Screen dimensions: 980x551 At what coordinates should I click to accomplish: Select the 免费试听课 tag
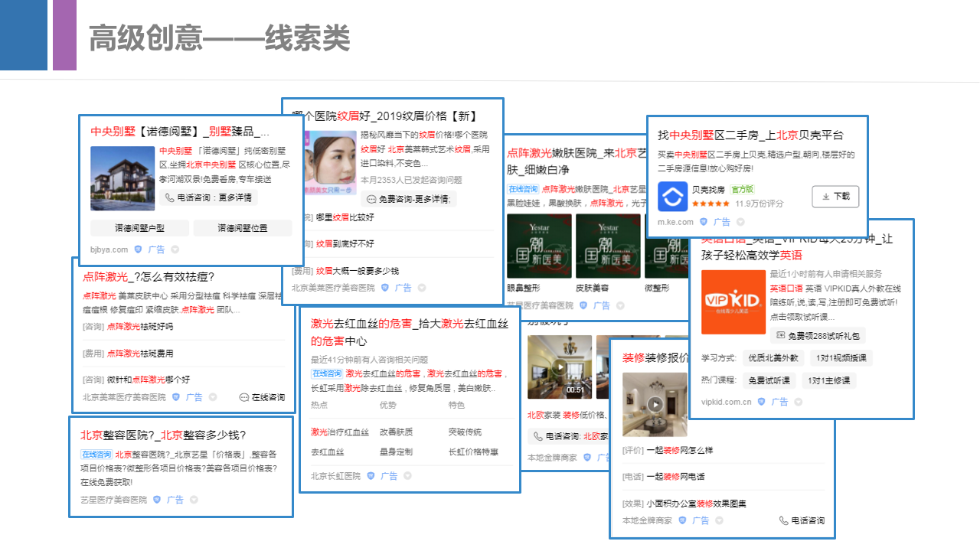tap(769, 380)
